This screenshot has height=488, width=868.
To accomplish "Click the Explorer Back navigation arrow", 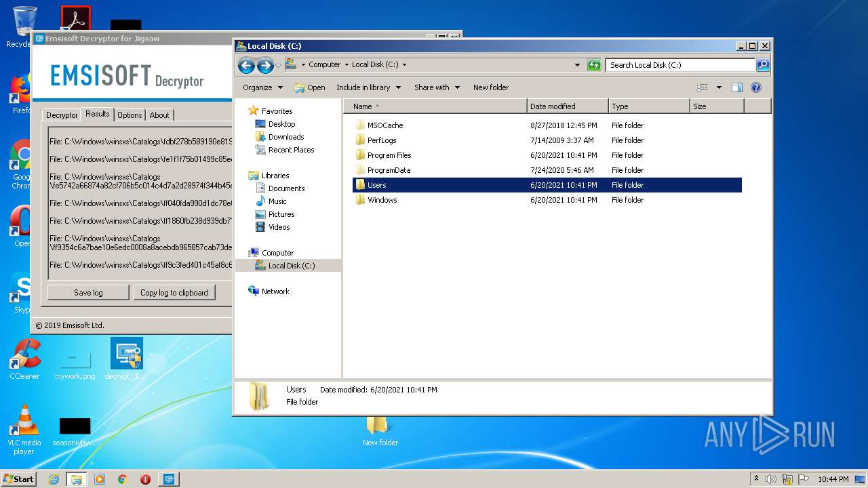I will coord(247,65).
